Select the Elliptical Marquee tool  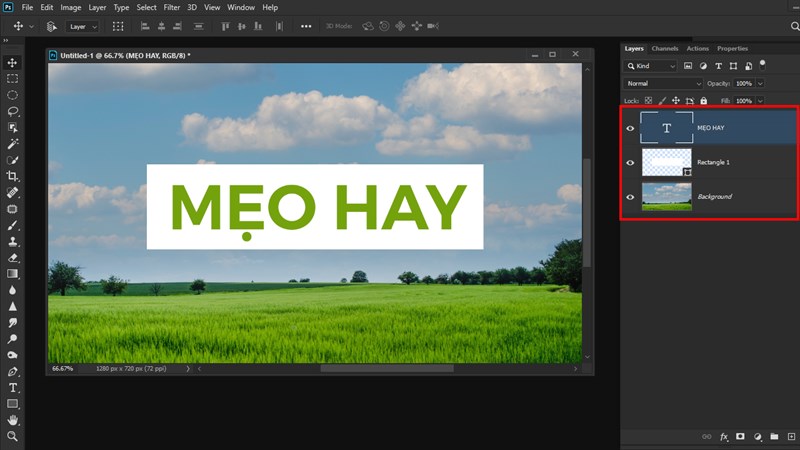pos(12,95)
